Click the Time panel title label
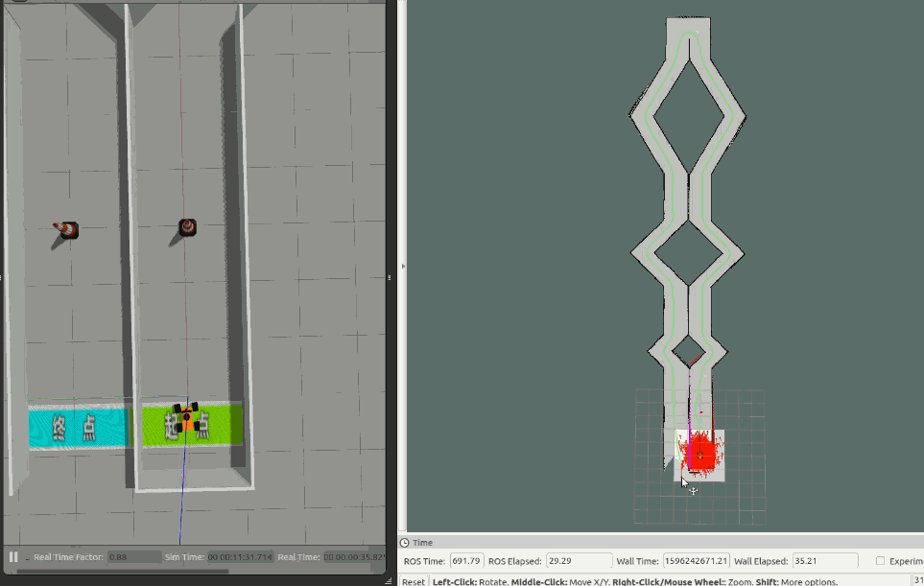 (422, 543)
